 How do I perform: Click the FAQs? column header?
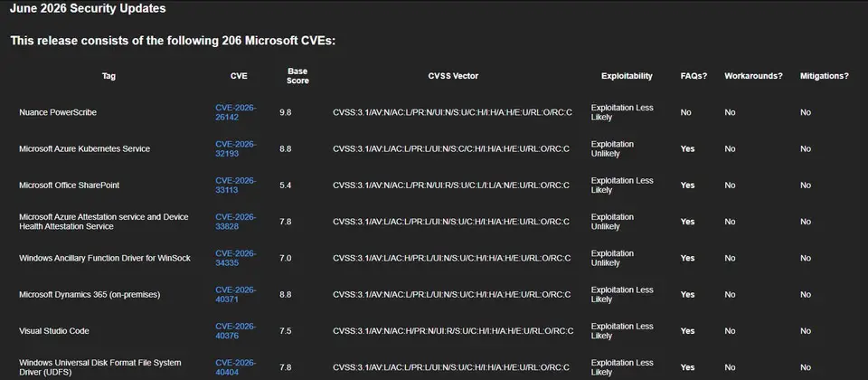(x=694, y=76)
